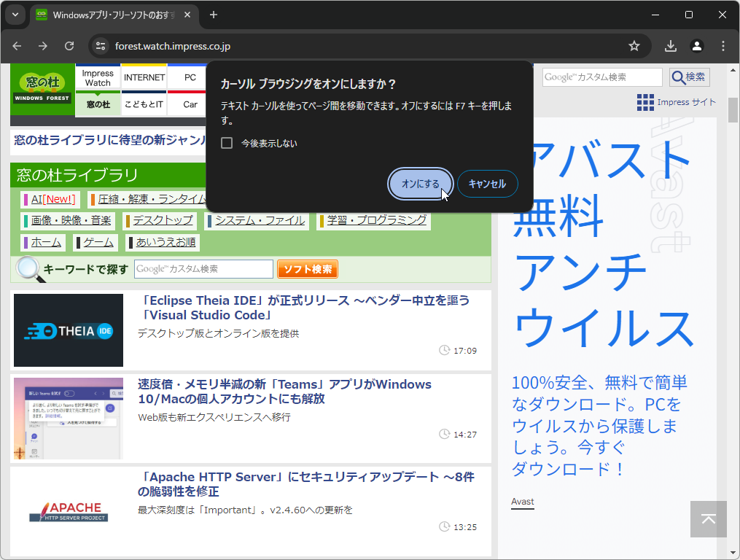Screen dimensions: 740x560
Task: Reload the page with the refresh icon
Action: pos(69,45)
